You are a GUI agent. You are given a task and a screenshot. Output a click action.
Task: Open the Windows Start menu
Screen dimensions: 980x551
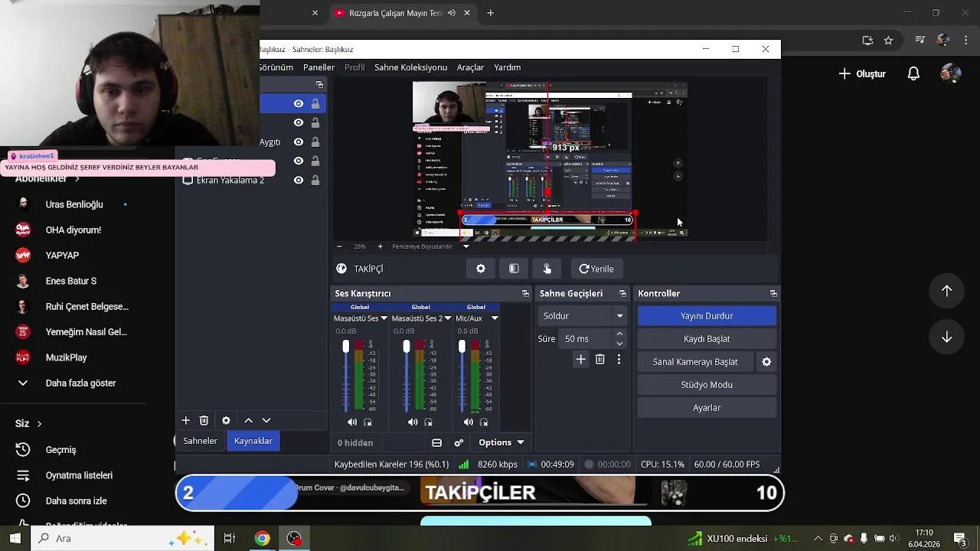(x=15, y=539)
